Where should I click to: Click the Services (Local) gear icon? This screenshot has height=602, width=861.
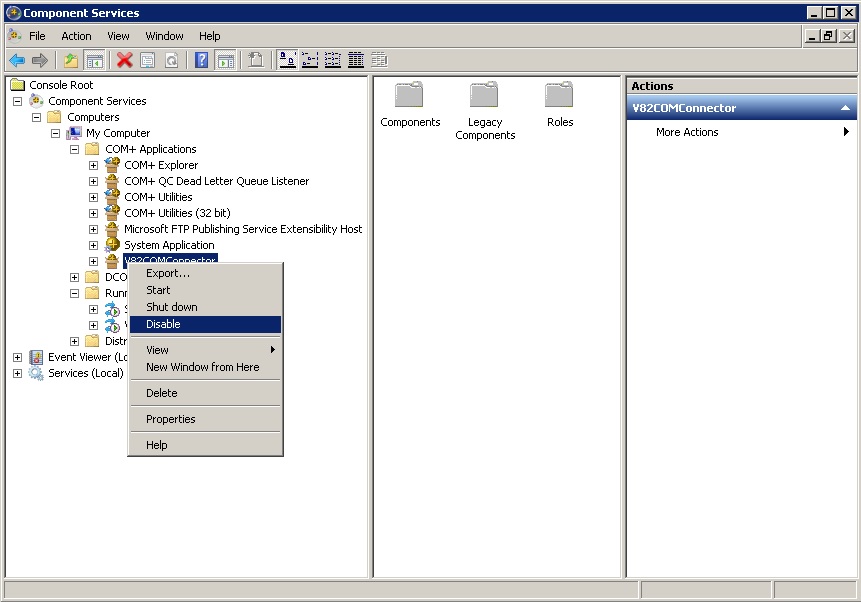tap(36, 373)
